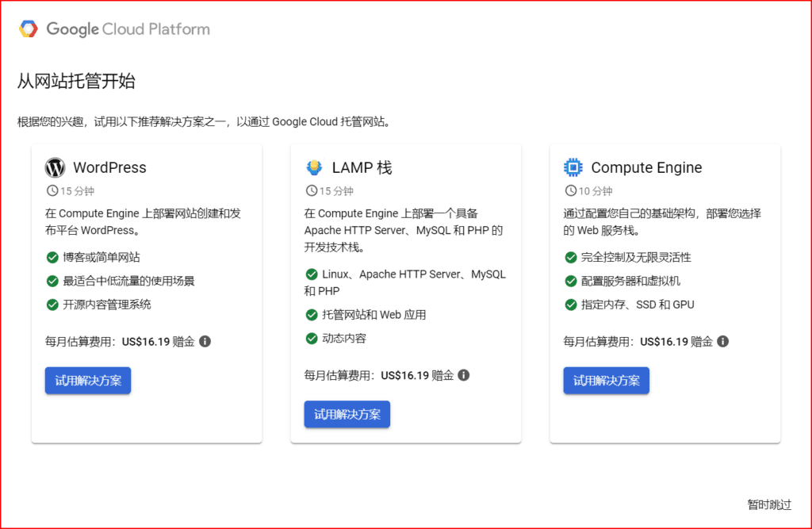Click the info icon in Compute Engine card
This screenshot has width=812, height=529.
click(x=722, y=341)
